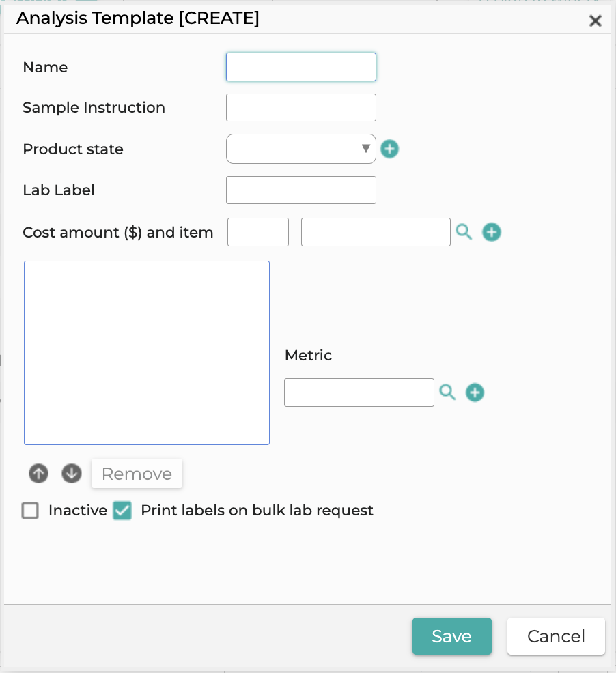616x673 pixels.
Task: Add a new Metric with plus icon
Action: (x=475, y=392)
